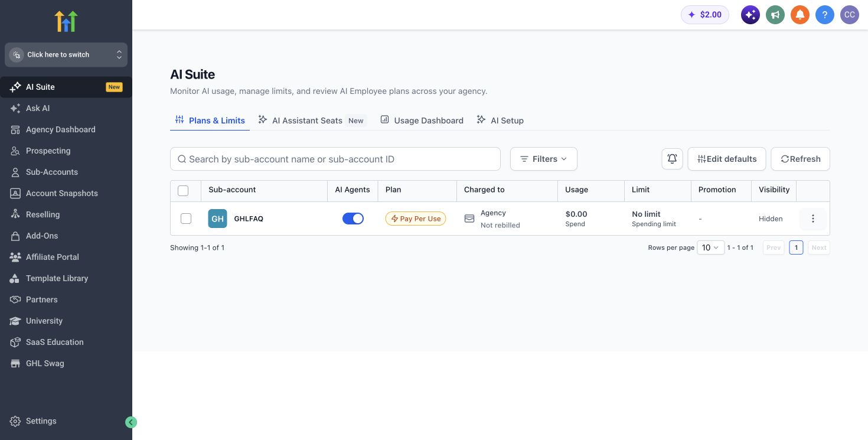Image resolution: width=868 pixels, height=440 pixels.
Task: Collapse the sidebar with the green arrow
Action: 131,422
